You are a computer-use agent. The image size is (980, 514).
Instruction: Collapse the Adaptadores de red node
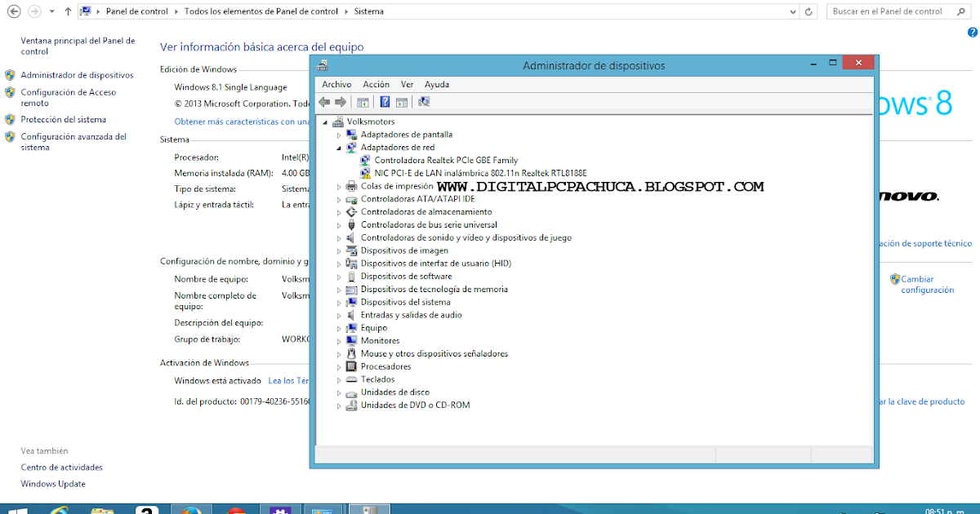coord(339,148)
